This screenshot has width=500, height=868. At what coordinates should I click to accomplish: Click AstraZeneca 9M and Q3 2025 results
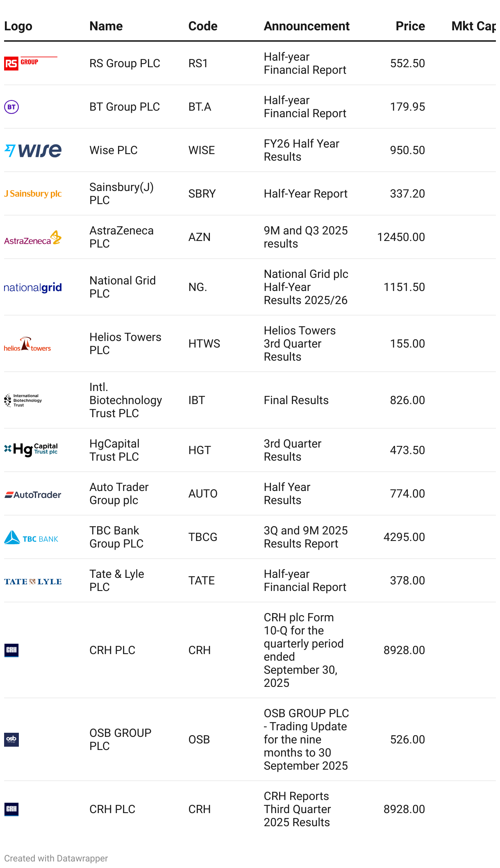point(305,237)
